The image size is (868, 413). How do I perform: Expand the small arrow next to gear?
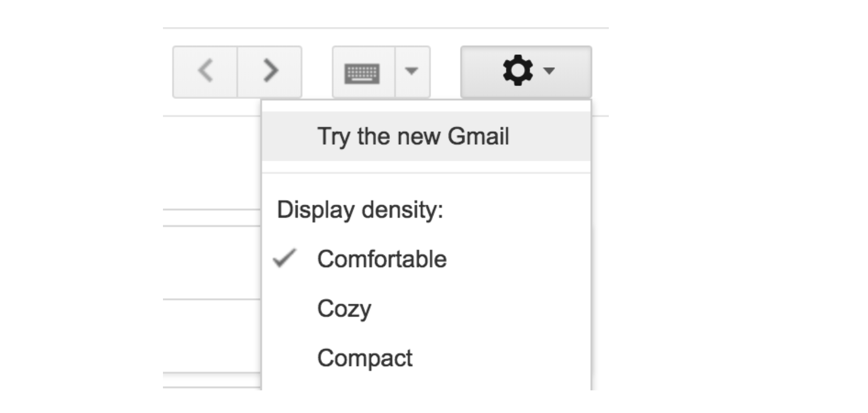coord(548,71)
